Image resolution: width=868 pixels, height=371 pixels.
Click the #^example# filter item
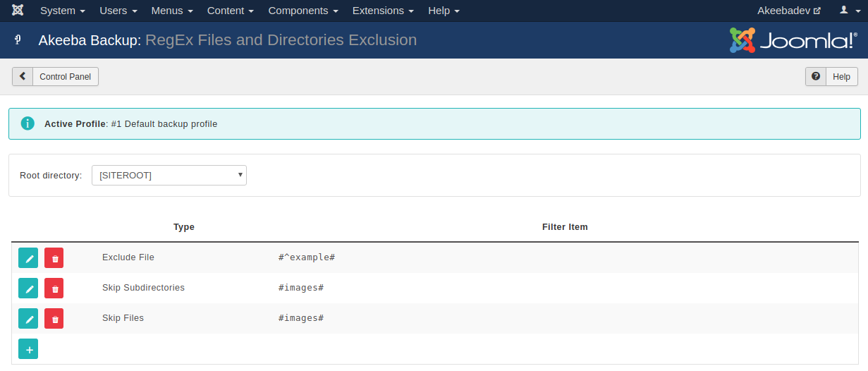306,257
